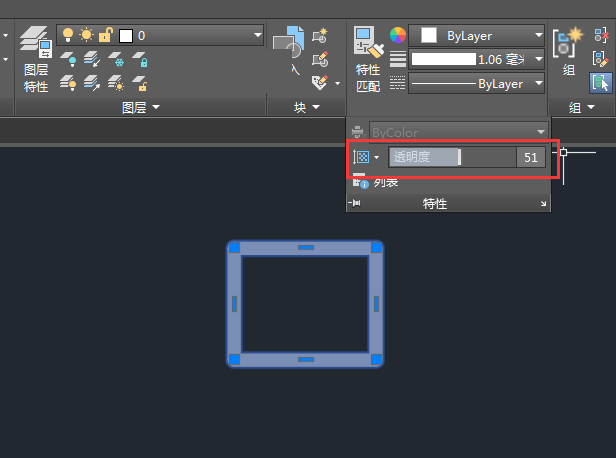Expand the 图层 panel flyout arrow
Viewport: 616px width, 458px height.
[156, 107]
